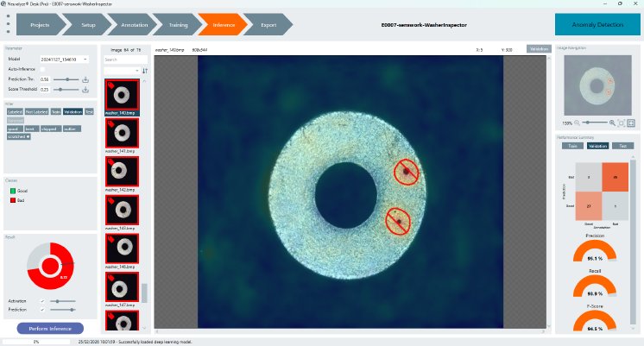
Task: Toggle the Validation filter chip
Action: tap(73, 111)
